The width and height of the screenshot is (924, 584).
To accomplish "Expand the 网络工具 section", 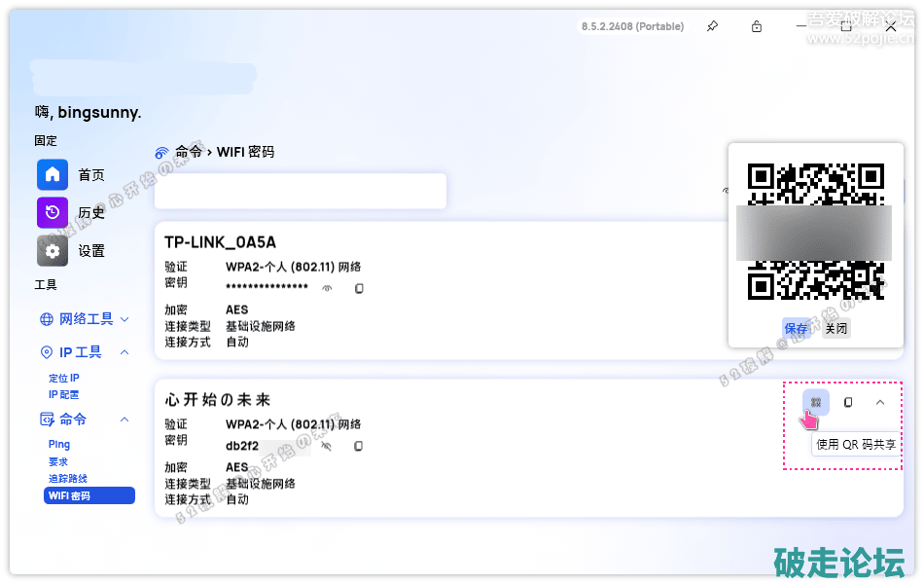I will [124, 319].
